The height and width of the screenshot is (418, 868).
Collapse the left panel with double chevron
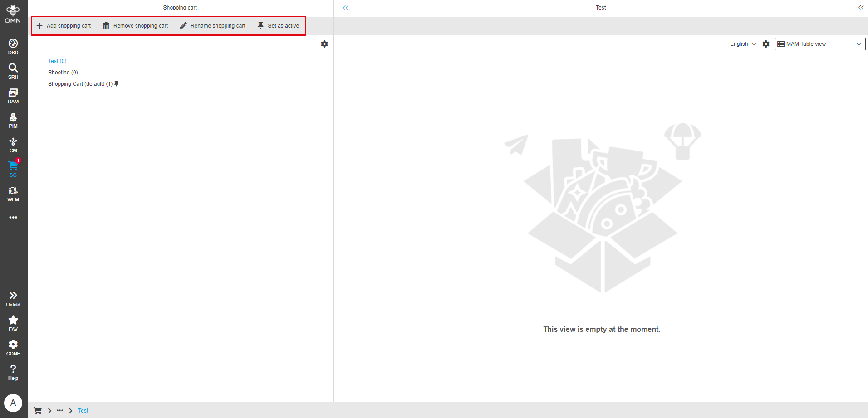[346, 8]
